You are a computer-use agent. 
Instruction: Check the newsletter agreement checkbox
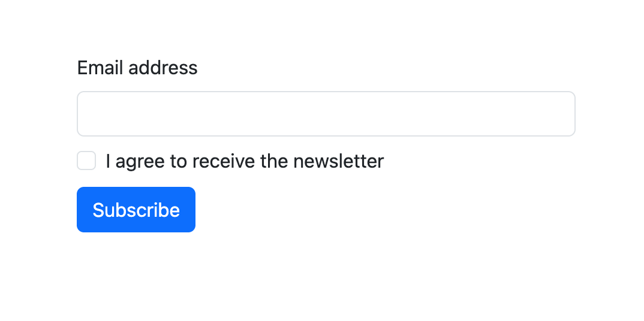pos(86,161)
